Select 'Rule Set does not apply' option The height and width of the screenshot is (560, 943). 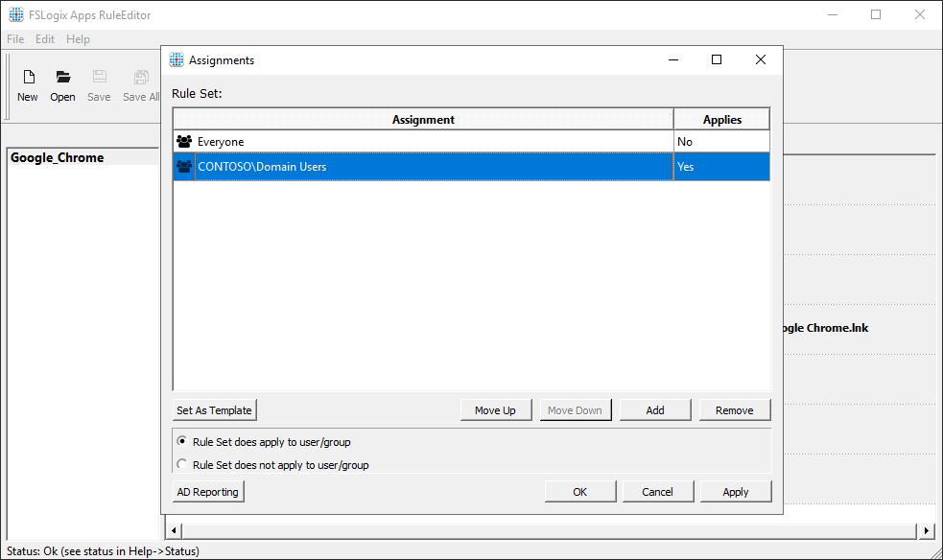click(x=182, y=465)
